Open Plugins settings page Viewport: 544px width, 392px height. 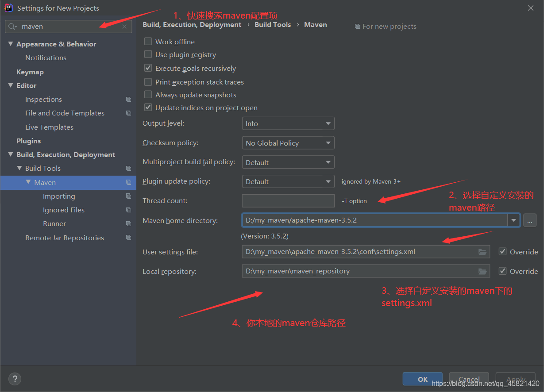tap(28, 141)
